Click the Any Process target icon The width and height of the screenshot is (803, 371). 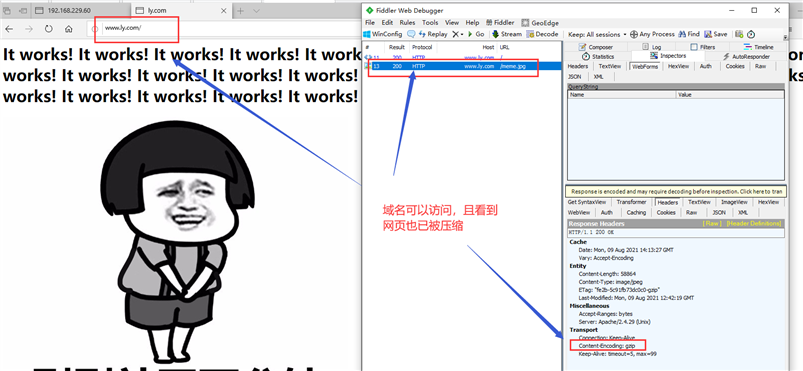click(x=634, y=34)
